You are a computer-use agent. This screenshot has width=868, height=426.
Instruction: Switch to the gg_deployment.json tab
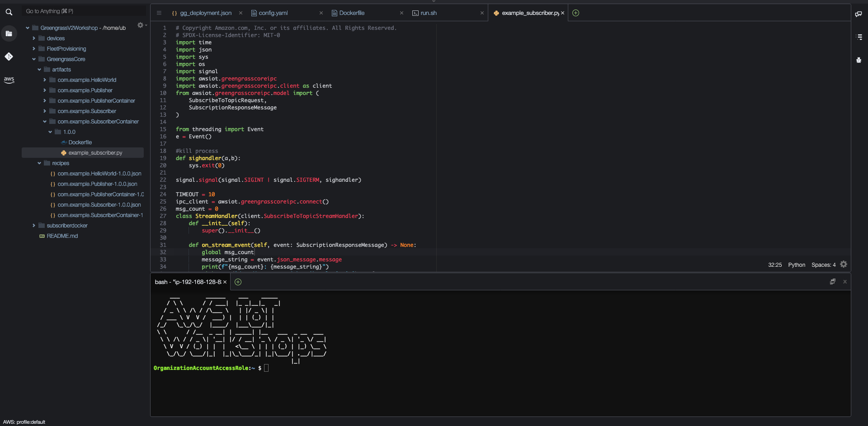click(x=206, y=13)
